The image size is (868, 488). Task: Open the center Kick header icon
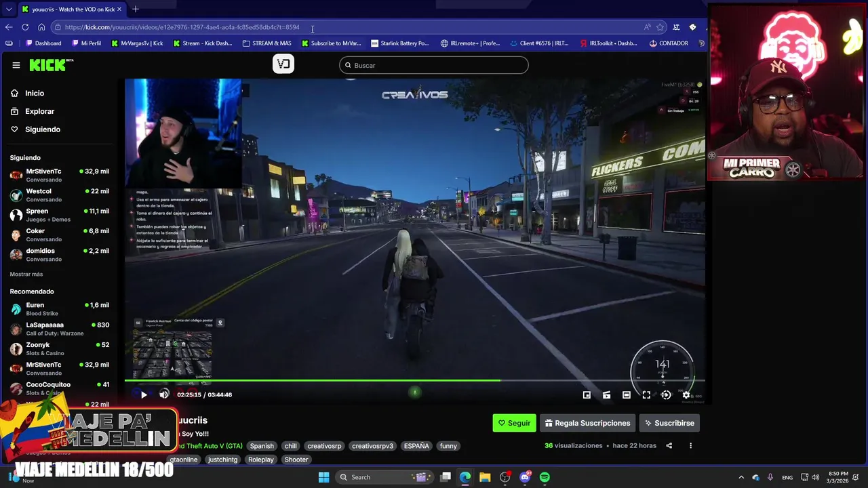pyautogui.click(x=283, y=64)
